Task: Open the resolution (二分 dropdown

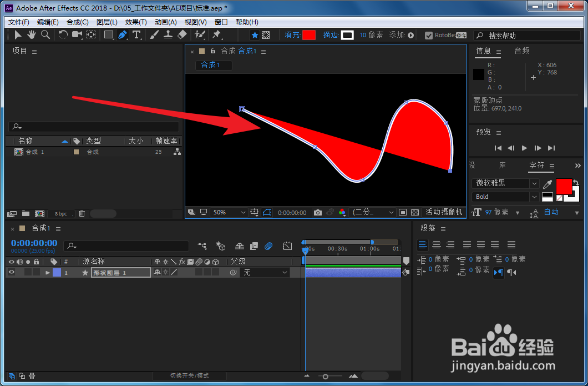Action: click(372, 213)
